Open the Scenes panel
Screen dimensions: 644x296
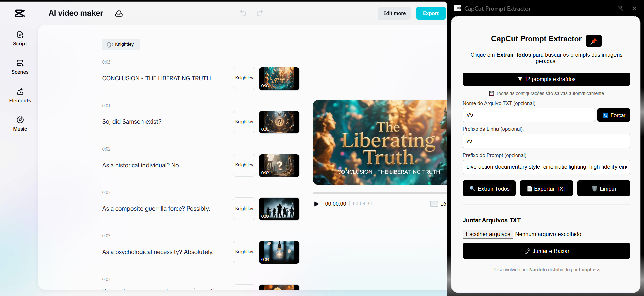coord(20,67)
